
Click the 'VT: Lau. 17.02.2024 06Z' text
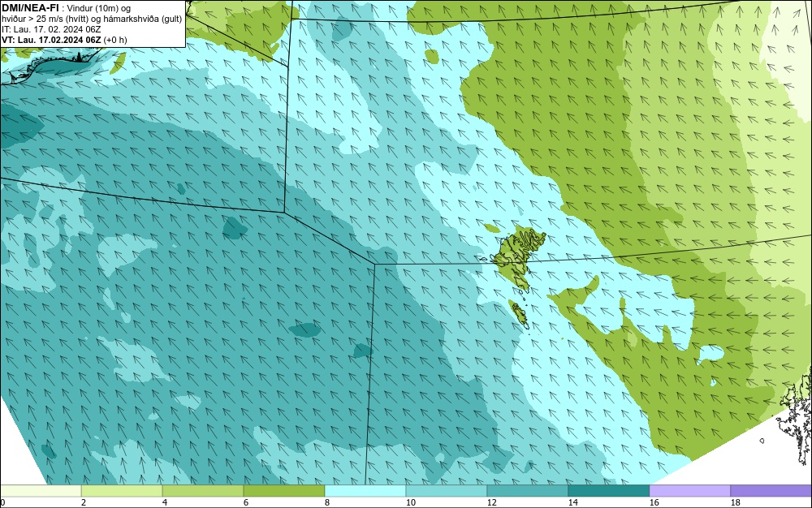[52, 40]
